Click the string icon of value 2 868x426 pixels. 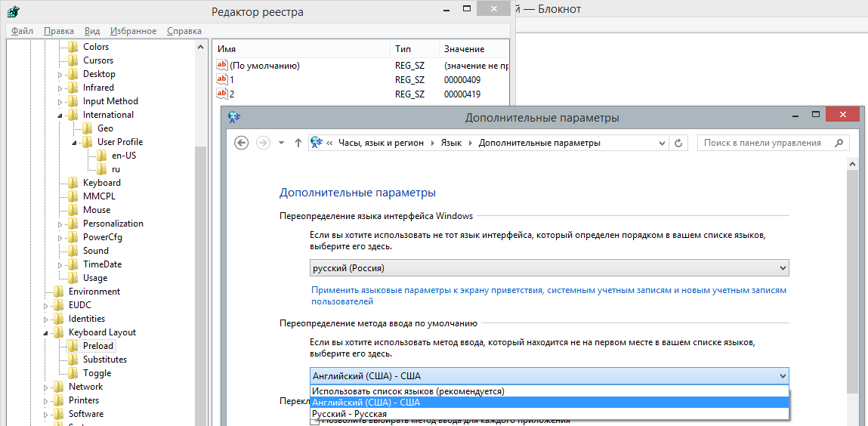click(222, 94)
